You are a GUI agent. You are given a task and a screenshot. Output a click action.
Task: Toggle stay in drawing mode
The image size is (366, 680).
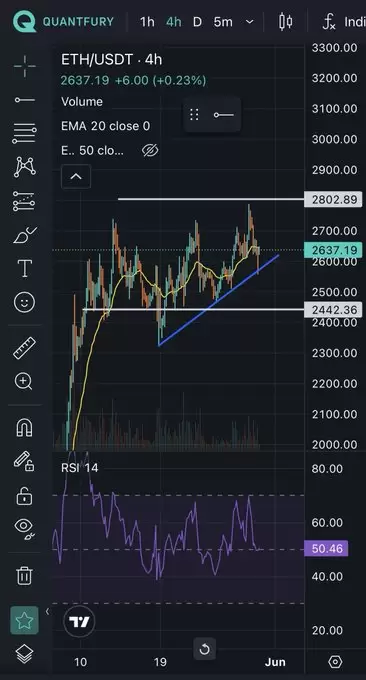(24, 461)
